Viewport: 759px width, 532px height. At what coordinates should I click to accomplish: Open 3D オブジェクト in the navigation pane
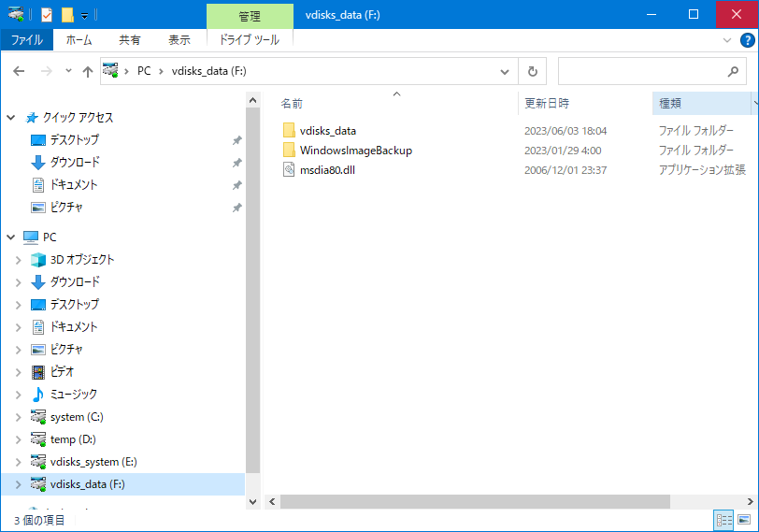tap(82, 260)
